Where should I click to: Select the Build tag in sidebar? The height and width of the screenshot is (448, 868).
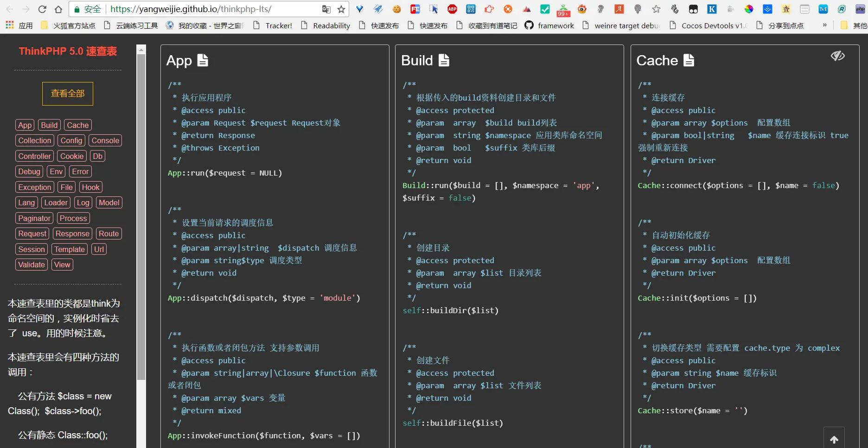click(49, 125)
